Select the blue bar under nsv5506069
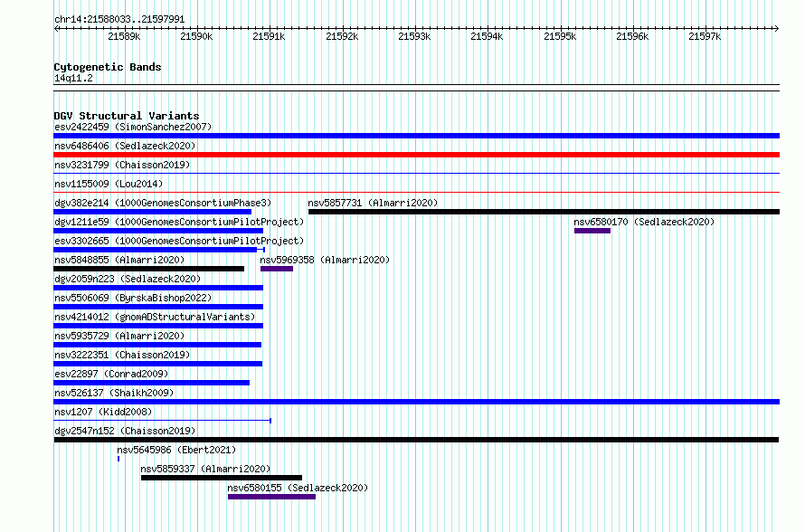Viewport: 805px width, 532px height. pyautogui.click(x=158, y=307)
